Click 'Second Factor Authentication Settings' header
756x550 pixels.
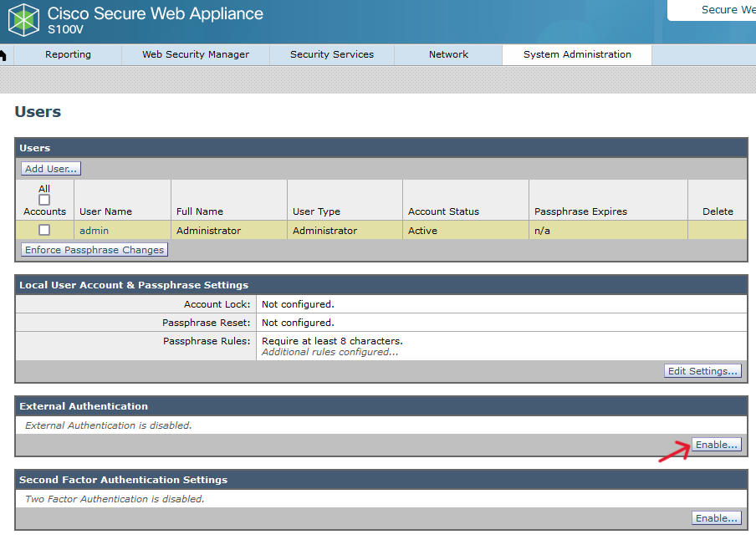click(x=124, y=480)
